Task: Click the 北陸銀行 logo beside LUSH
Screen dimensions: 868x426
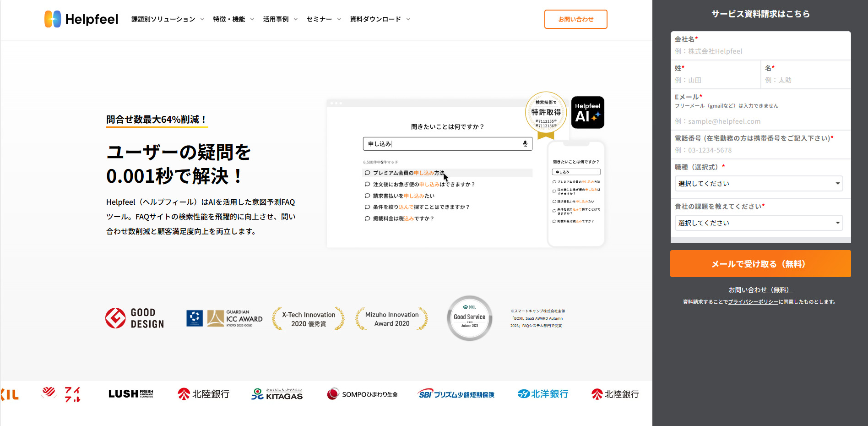Action: pos(203,394)
